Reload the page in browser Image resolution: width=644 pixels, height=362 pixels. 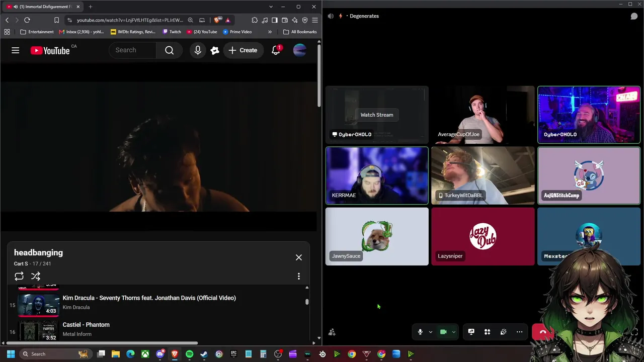tap(27, 20)
